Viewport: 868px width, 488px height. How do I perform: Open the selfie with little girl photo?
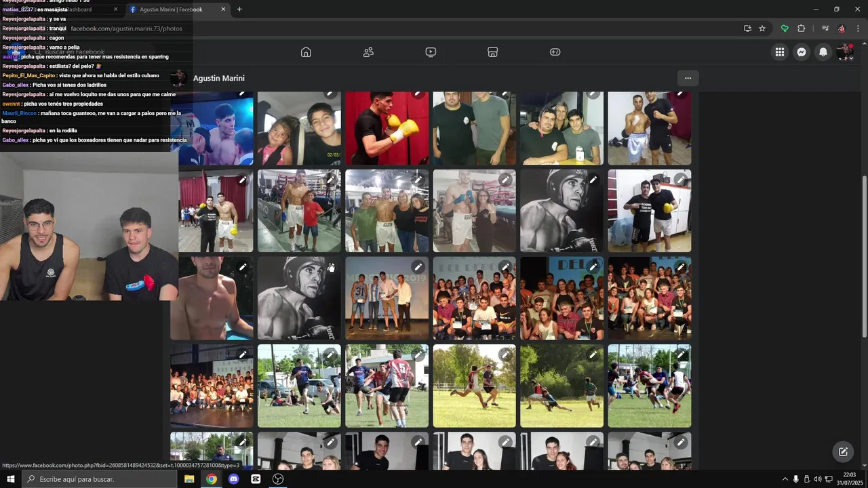299,129
